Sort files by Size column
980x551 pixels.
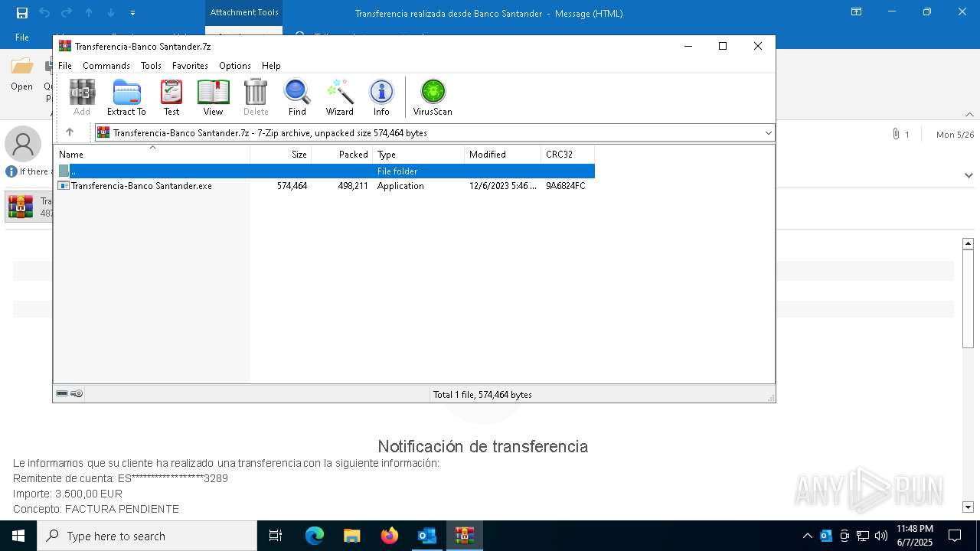(x=280, y=154)
